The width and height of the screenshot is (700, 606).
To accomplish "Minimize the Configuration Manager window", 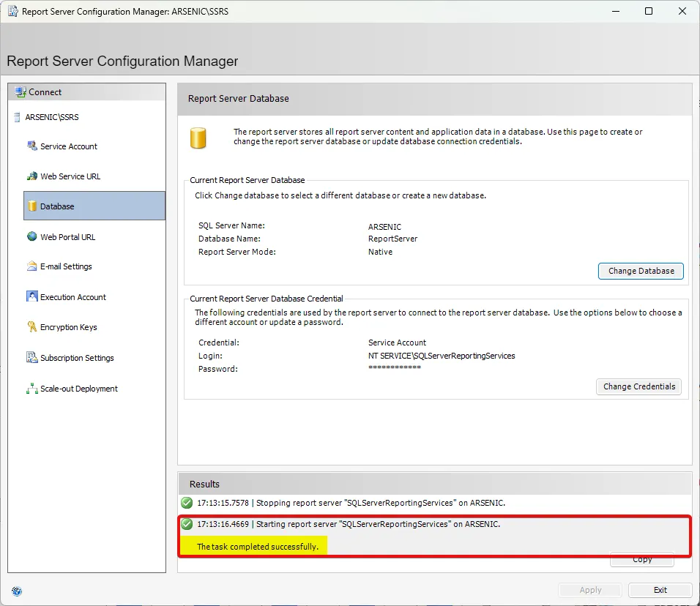I will pos(616,11).
